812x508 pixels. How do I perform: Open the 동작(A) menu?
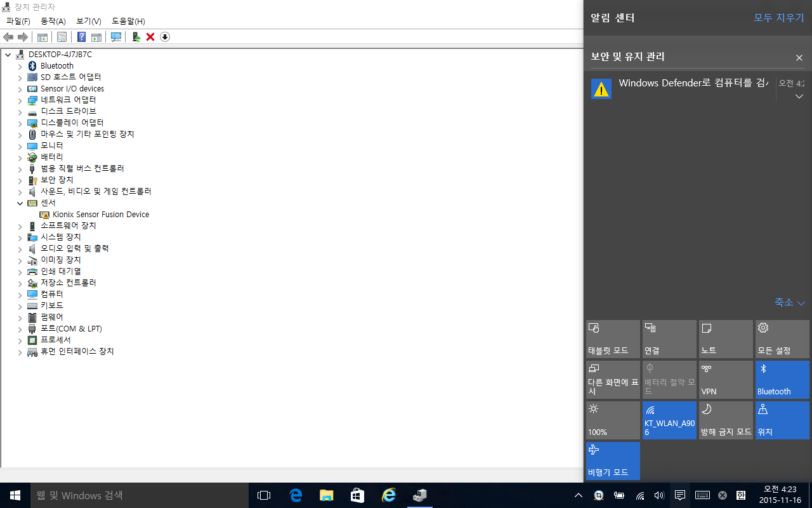(x=53, y=22)
